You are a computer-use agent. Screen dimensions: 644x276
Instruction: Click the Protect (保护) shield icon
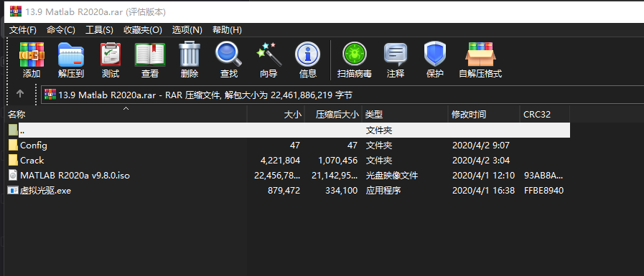point(435,54)
